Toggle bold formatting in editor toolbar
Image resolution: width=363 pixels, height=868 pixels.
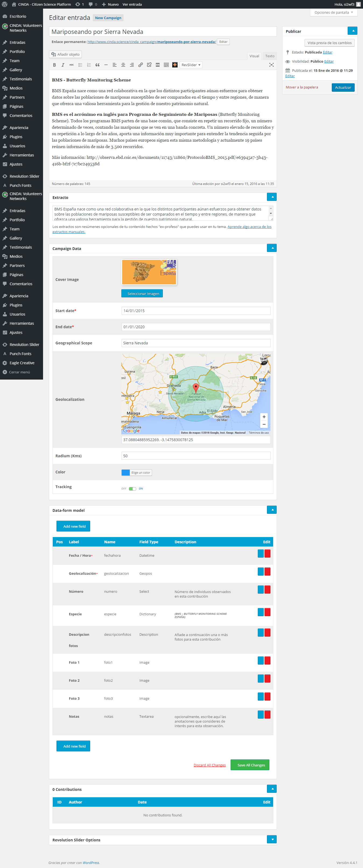pos(54,65)
